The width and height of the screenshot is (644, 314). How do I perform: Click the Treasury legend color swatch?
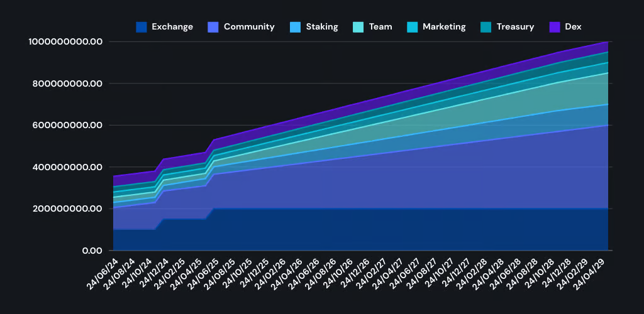point(486,27)
